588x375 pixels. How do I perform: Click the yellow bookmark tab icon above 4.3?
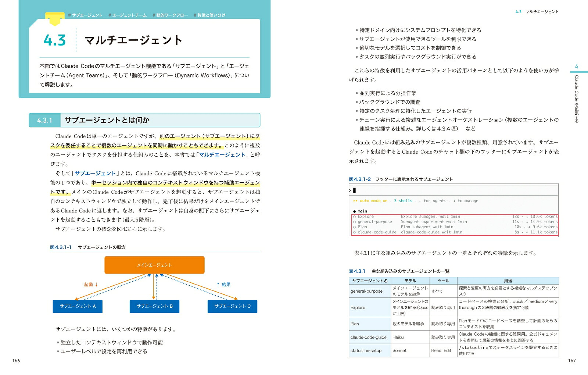54,19
